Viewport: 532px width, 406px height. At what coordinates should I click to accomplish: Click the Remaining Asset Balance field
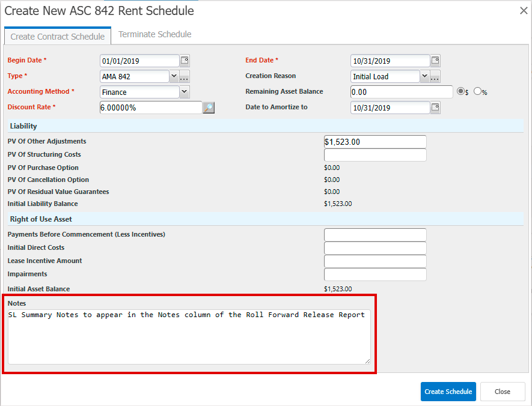402,92
